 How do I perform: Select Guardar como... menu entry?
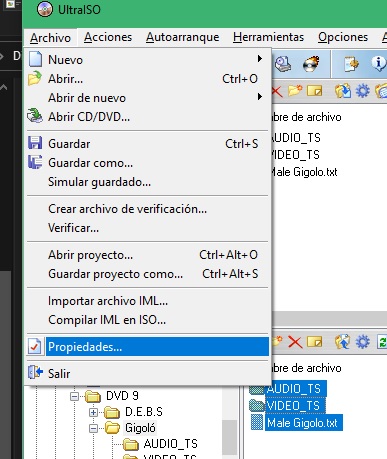147,163
